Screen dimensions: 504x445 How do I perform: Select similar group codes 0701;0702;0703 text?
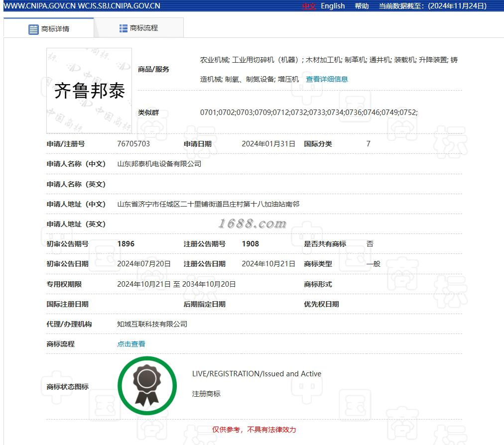309,112
